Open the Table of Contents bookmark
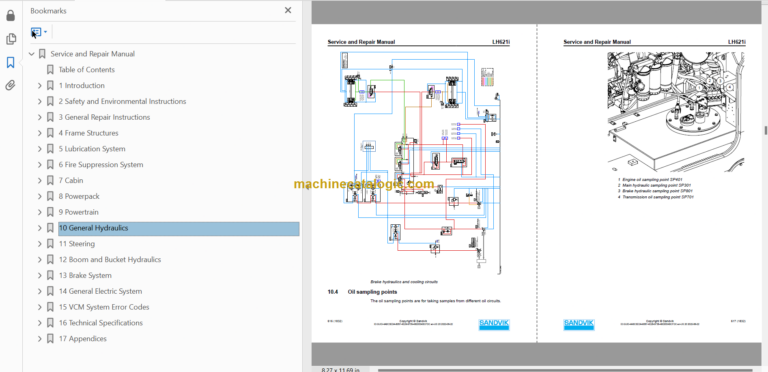The width and height of the screenshot is (768, 372). [x=87, y=70]
